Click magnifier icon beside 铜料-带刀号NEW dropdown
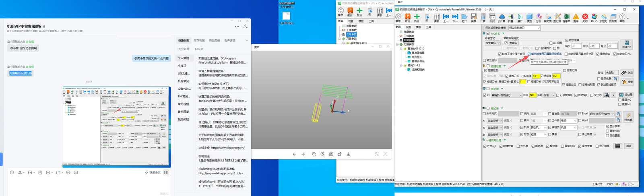Image resolution: width=644 pixels, height=196 pixels. (x=619, y=114)
